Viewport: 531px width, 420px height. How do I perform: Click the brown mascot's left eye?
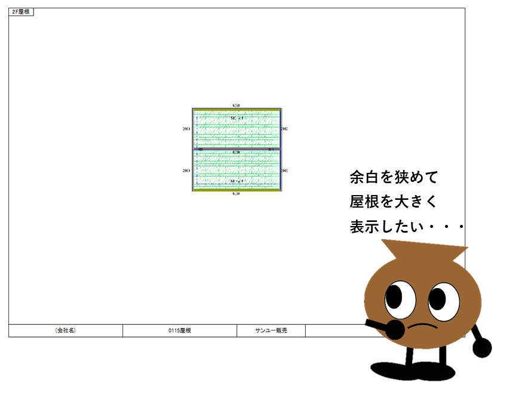pyautogui.click(x=399, y=300)
